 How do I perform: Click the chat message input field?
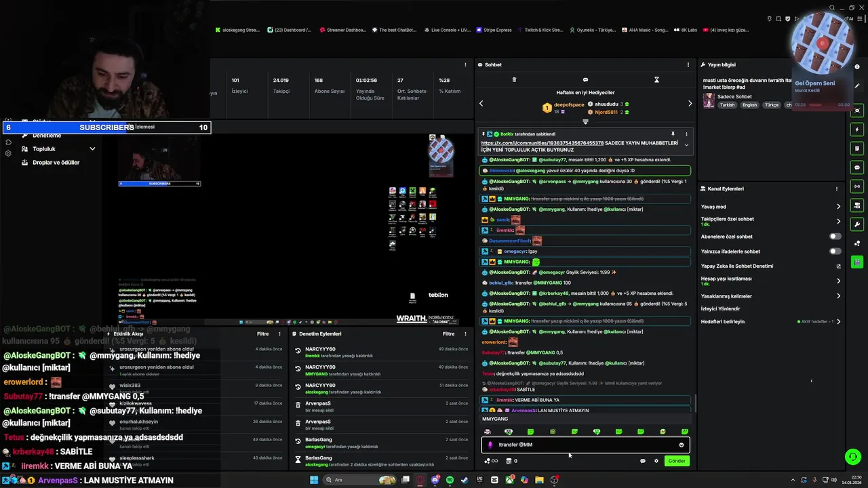[x=586, y=445]
